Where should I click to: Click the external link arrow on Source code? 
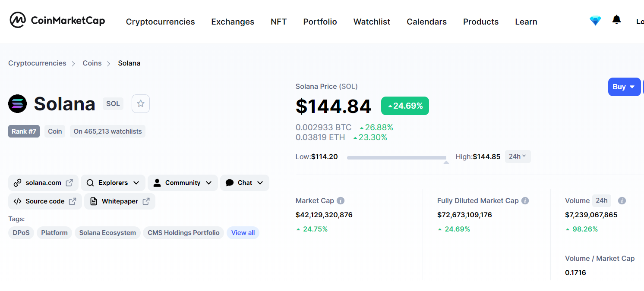tap(73, 201)
